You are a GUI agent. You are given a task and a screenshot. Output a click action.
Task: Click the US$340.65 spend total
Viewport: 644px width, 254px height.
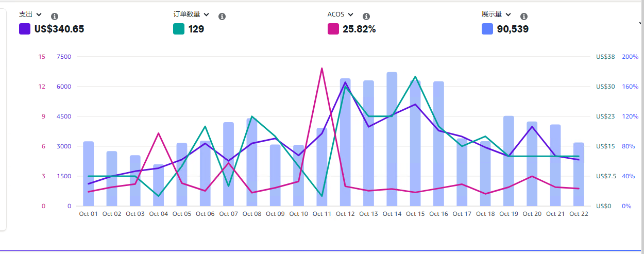tap(59, 29)
